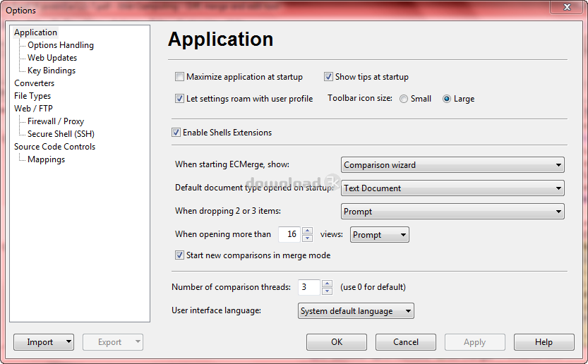Go to Firewall / Proxy settings
Image resolution: width=588 pixels, height=364 pixels.
coord(56,121)
